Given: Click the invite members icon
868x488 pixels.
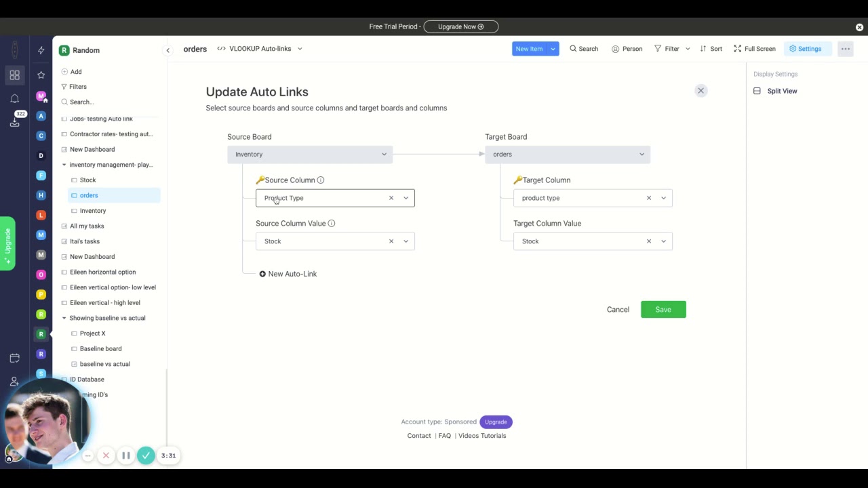Looking at the screenshot, I should 14,382.
